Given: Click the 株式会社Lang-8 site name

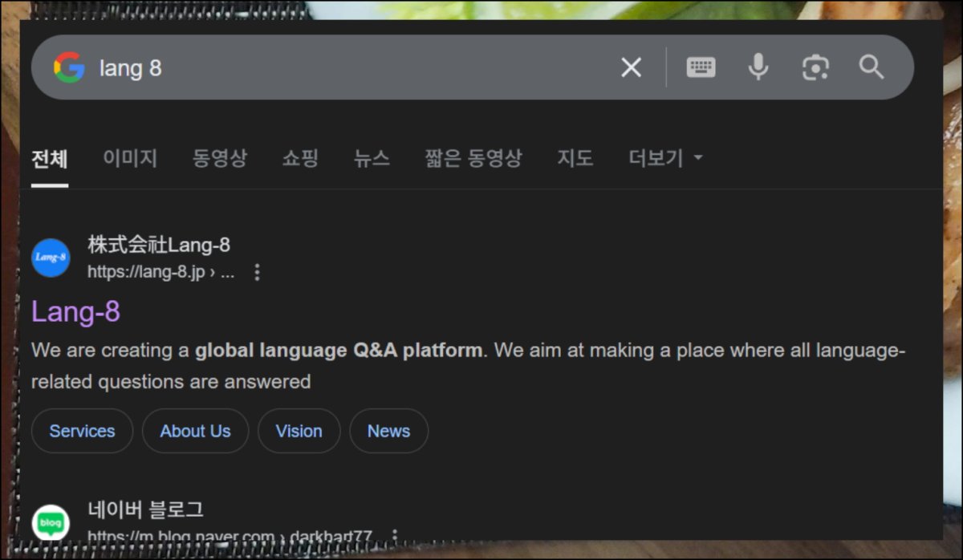Looking at the screenshot, I should tap(159, 245).
